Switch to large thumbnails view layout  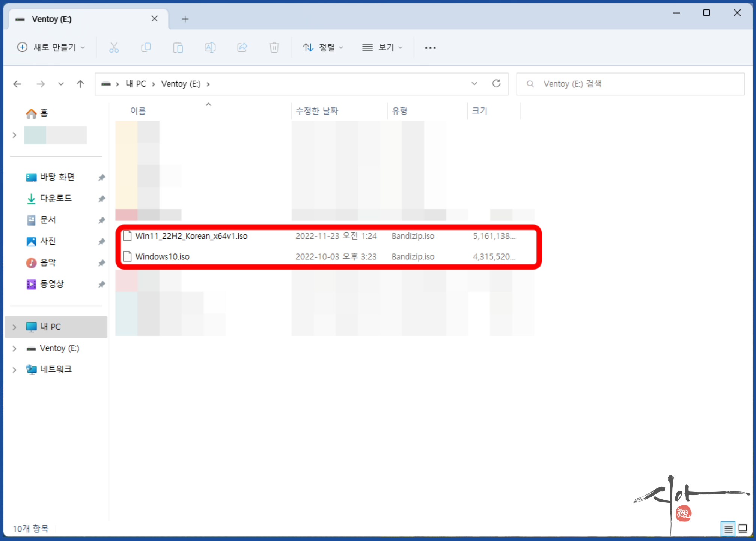(x=742, y=529)
